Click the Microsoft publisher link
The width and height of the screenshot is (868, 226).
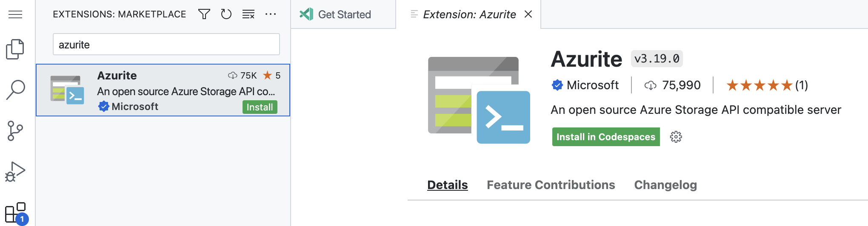pyautogui.click(x=592, y=85)
